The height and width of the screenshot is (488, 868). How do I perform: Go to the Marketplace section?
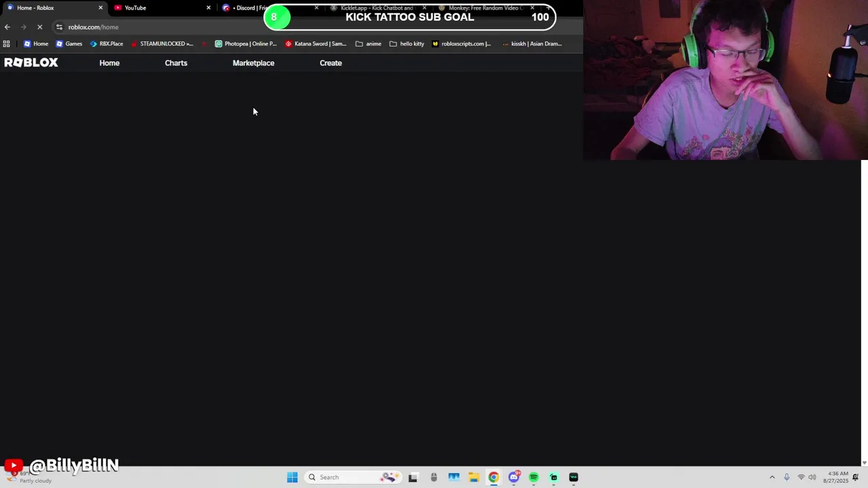[253, 63]
